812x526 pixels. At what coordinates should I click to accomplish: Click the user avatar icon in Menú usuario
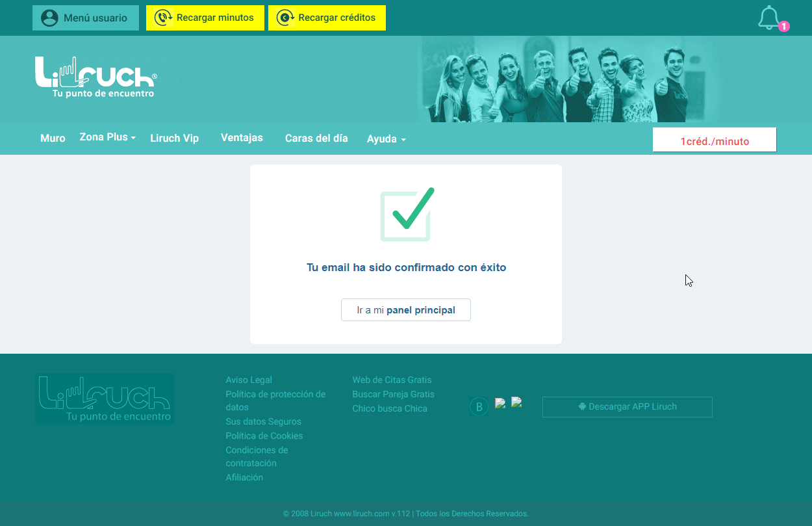point(49,18)
